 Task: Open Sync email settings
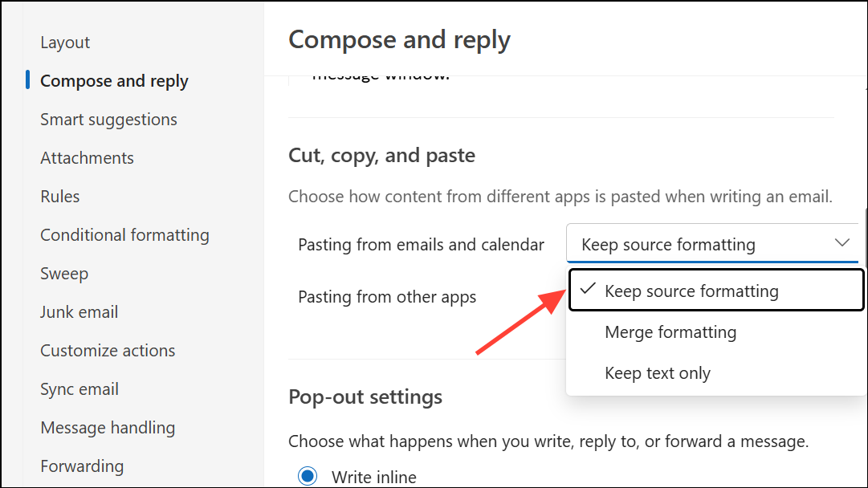coord(79,389)
